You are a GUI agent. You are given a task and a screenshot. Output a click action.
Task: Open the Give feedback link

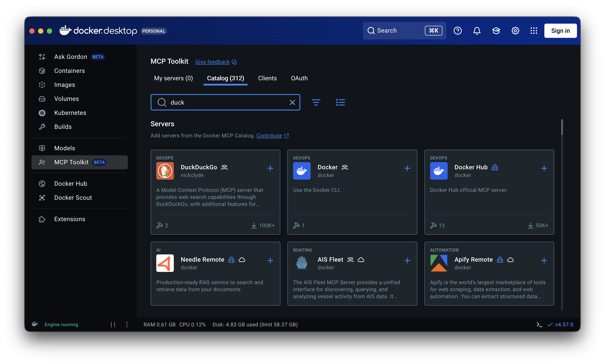pyautogui.click(x=213, y=62)
